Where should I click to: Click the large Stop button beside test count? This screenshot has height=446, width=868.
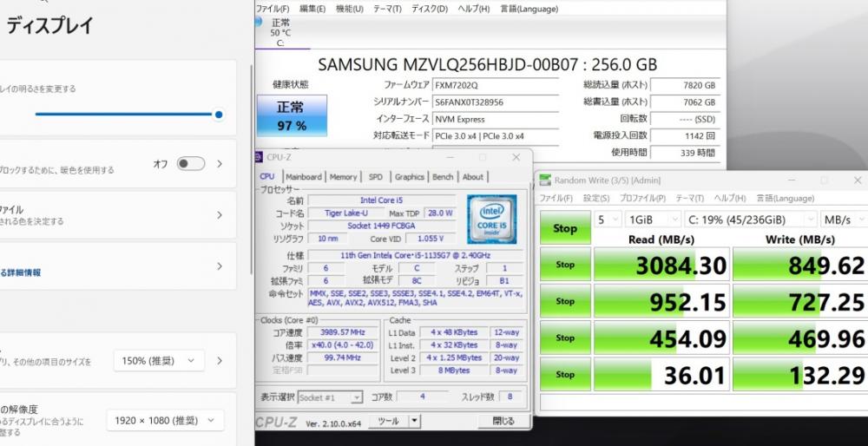click(x=565, y=228)
